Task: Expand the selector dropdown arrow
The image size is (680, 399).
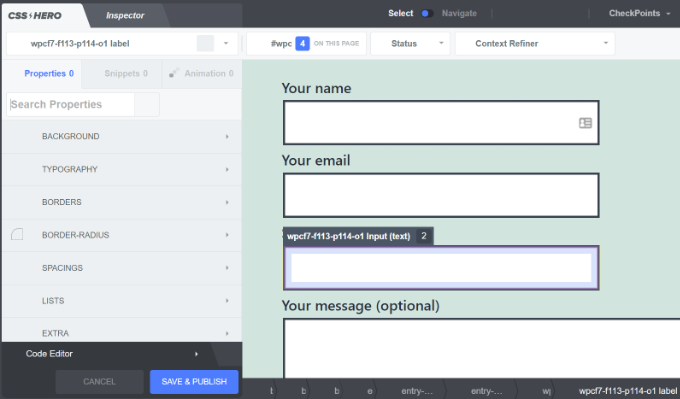Action: 226,43
